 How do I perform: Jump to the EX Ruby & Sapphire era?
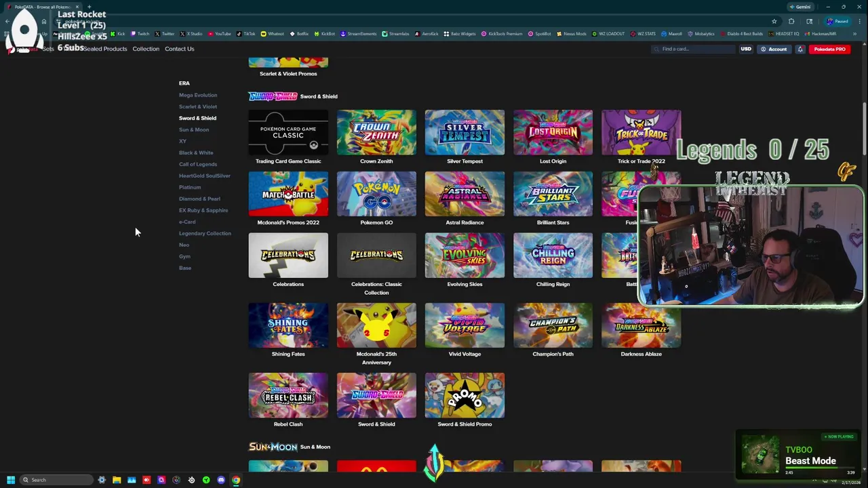pyautogui.click(x=203, y=210)
